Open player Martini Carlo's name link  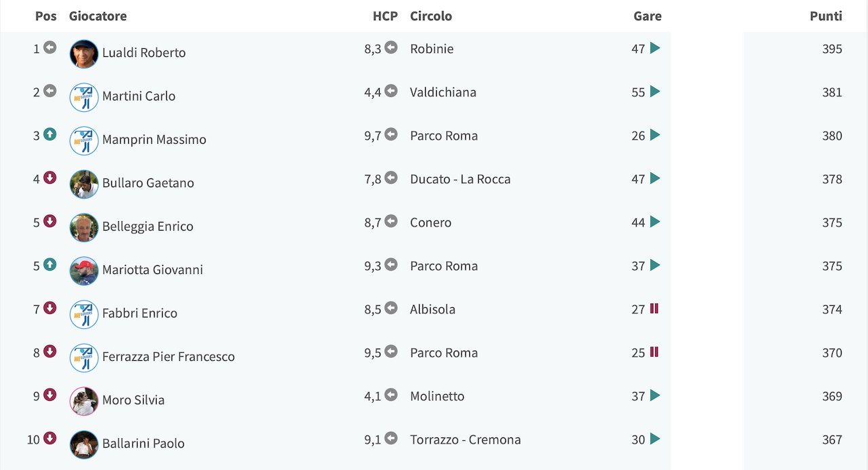[x=139, y=96]
